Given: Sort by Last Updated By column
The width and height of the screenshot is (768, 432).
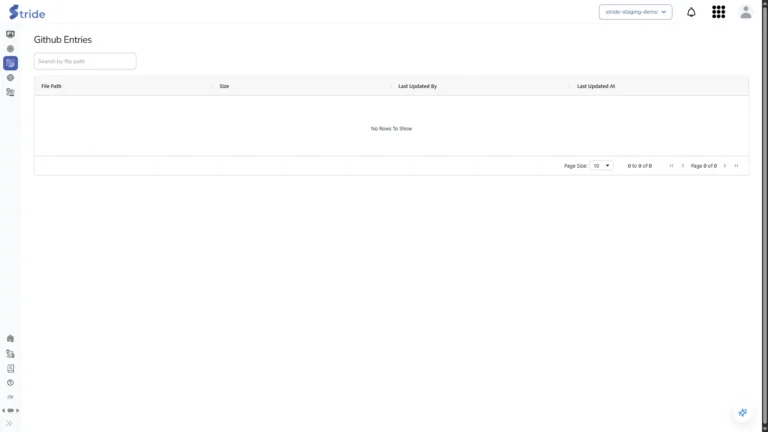Looking at the screenshot, I should (x=417, y=86).
